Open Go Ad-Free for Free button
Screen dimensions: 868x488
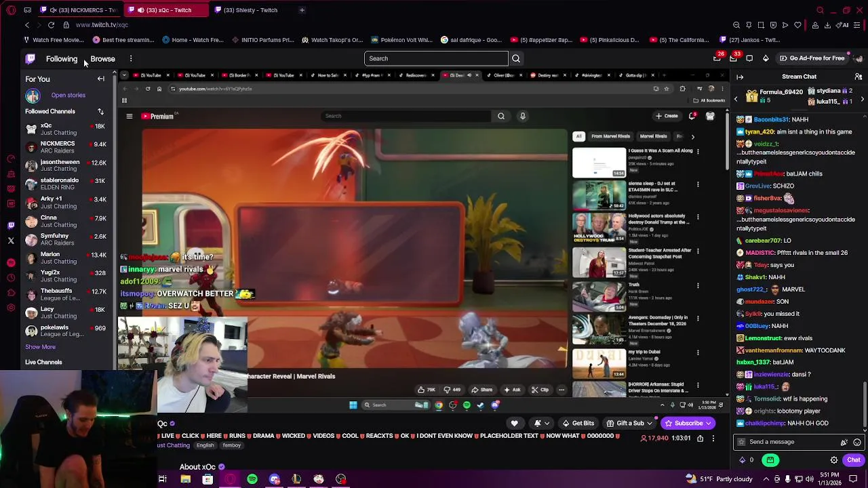812,58
